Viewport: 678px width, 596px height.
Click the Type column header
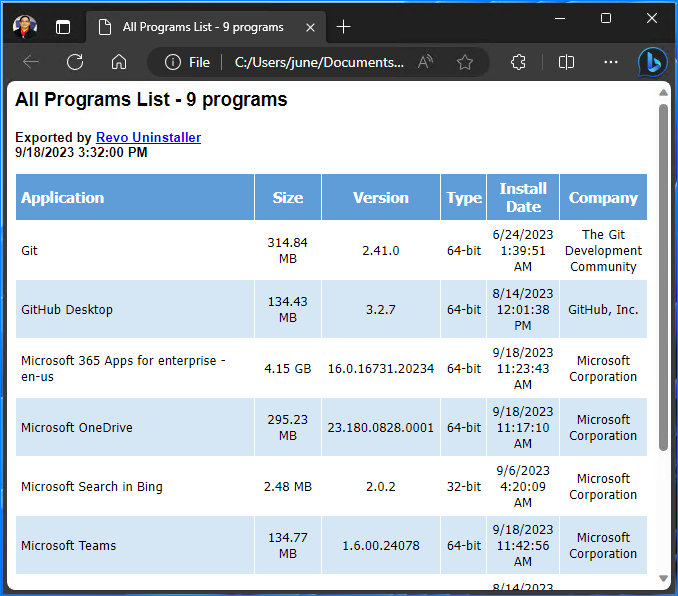pyautogui.click(x=464, y=197)
